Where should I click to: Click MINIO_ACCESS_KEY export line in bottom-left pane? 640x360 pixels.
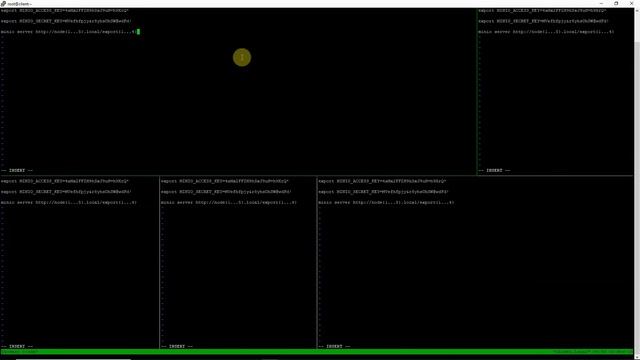pyautogui.click(x=64, y=181)
